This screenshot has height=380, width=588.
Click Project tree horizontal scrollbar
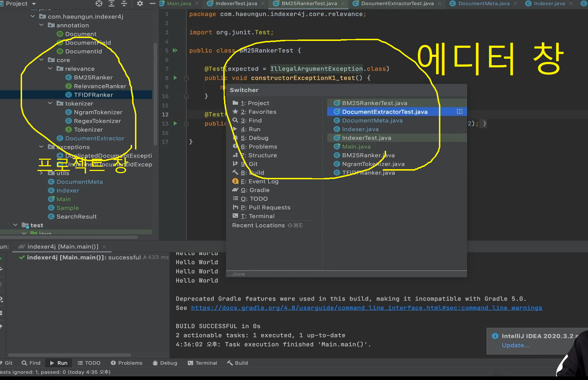69,237
